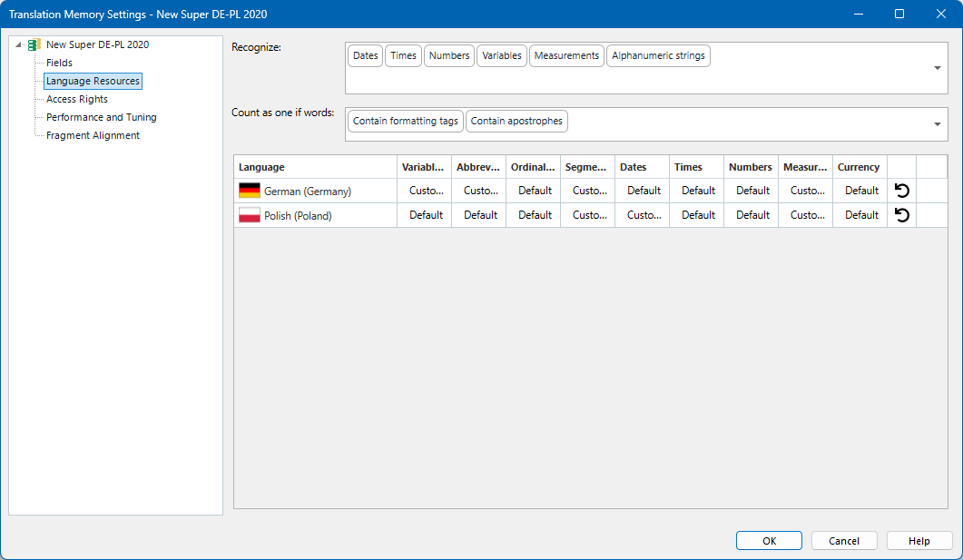The image size is (963, 560).
Task: Open German Variables Custom cell
Action: point(425,191)
